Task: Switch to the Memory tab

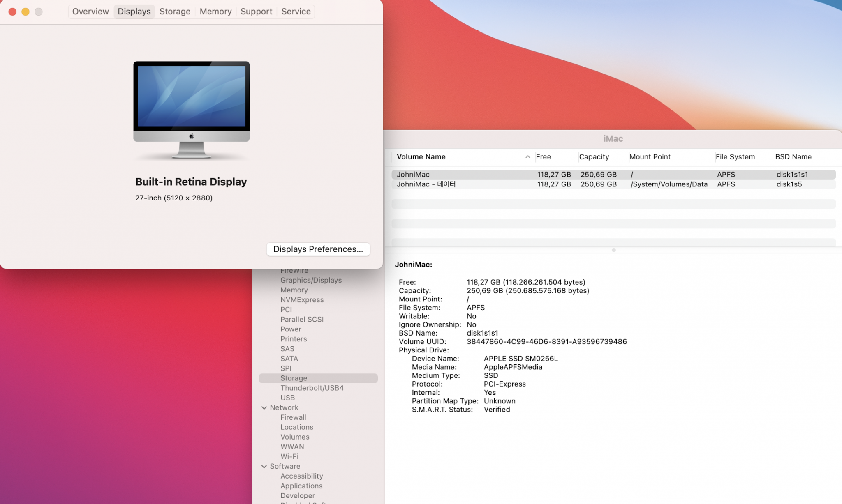Action: pos(215,12)
